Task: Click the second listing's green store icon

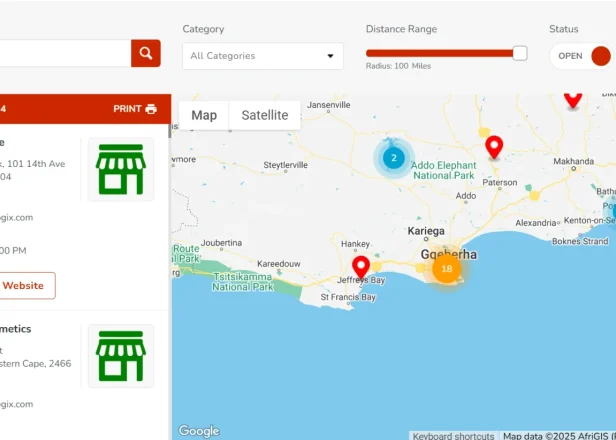Action: [x=121, y=356]
